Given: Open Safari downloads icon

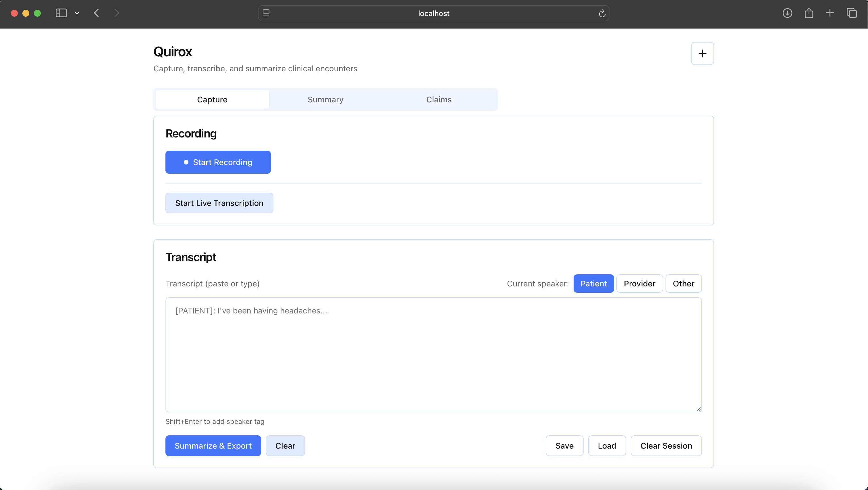Looking at the screenshot, I should click(787, 13).
